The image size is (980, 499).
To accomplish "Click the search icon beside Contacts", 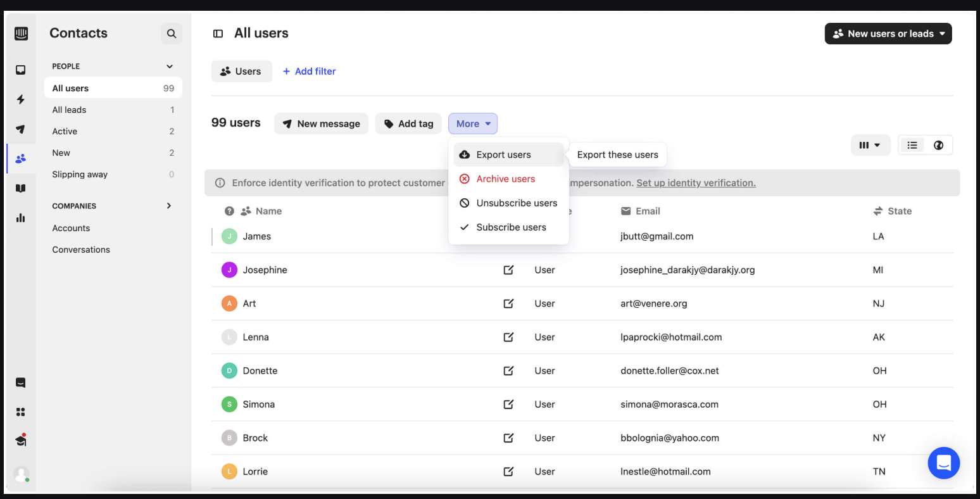I will click(172, 34).
